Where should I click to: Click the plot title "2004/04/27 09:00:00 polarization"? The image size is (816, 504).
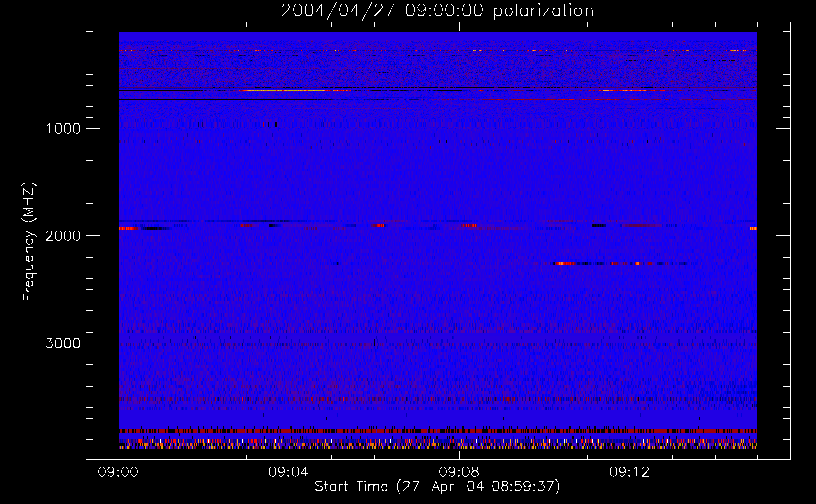pos(437,10)
